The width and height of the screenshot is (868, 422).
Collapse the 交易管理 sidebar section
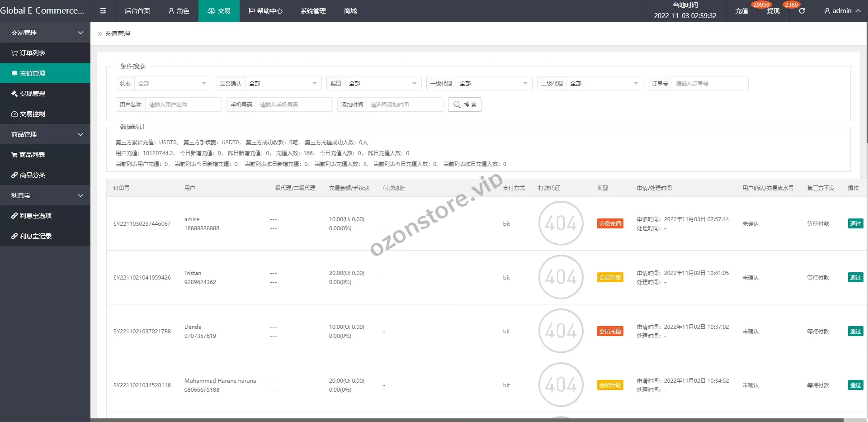point(45,33)
